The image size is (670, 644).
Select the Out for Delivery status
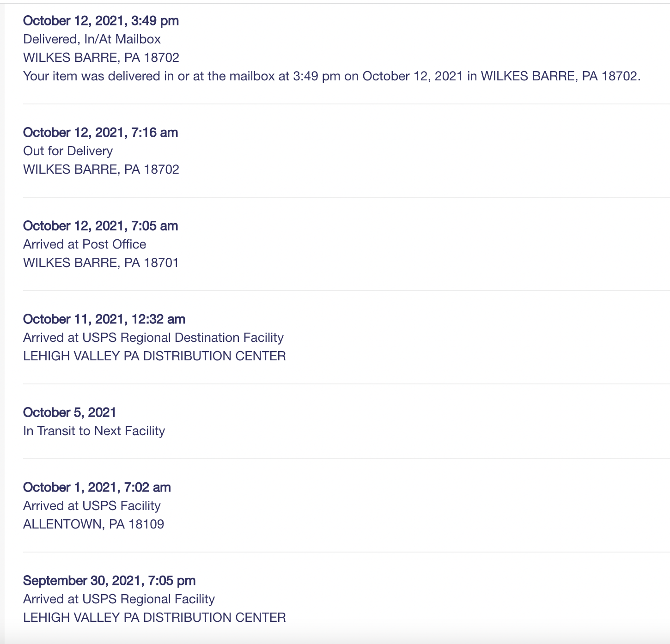tap(68, 151)
